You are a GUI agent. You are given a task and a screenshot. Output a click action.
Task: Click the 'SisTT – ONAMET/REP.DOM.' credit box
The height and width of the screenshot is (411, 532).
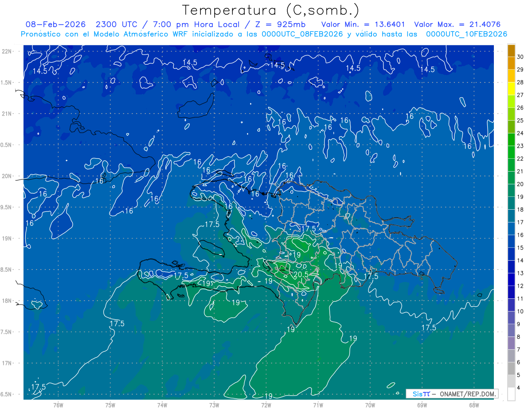[x=452, y=394]
